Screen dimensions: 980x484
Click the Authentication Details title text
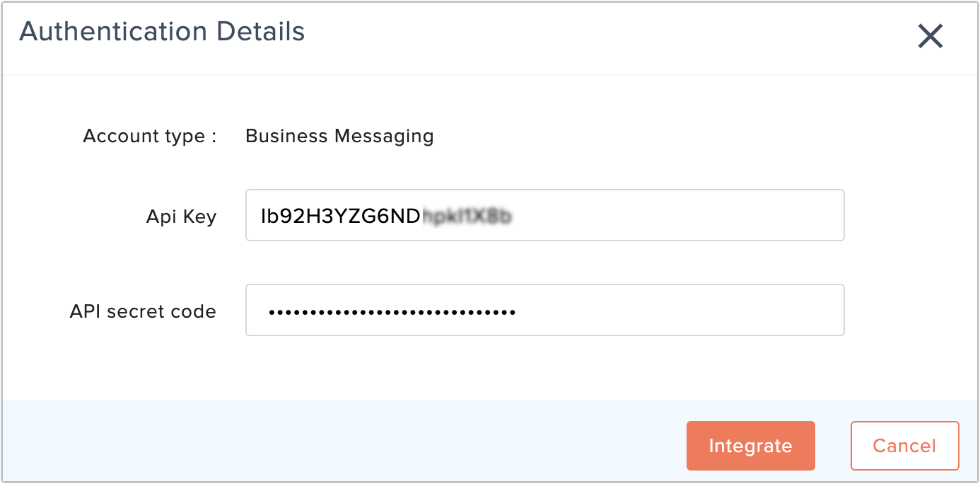tap(162, 31)
